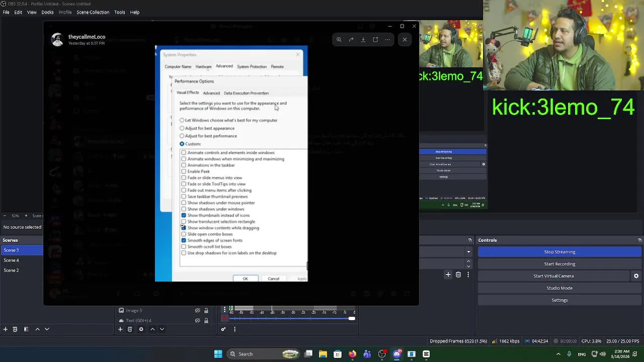Check 'Enable Peek' checkbox
Screen dimensions: 644x362
pos(184,171)
